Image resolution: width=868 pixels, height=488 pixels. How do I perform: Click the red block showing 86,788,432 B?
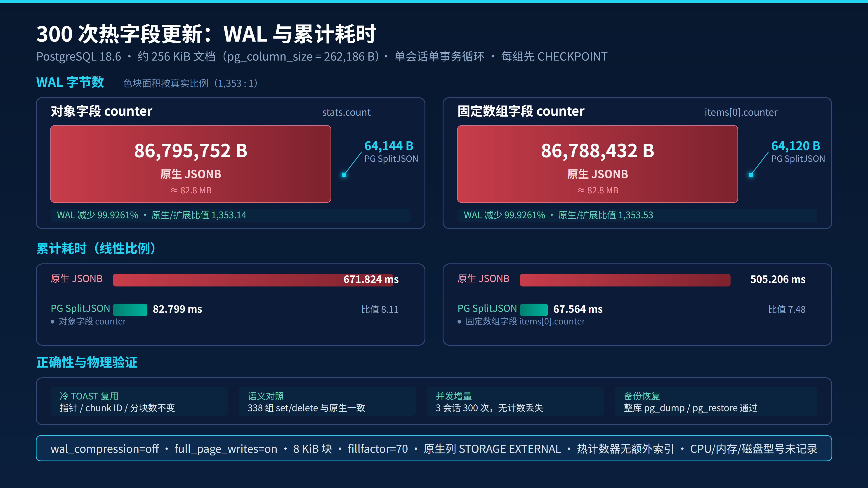(x=597, y=164)
